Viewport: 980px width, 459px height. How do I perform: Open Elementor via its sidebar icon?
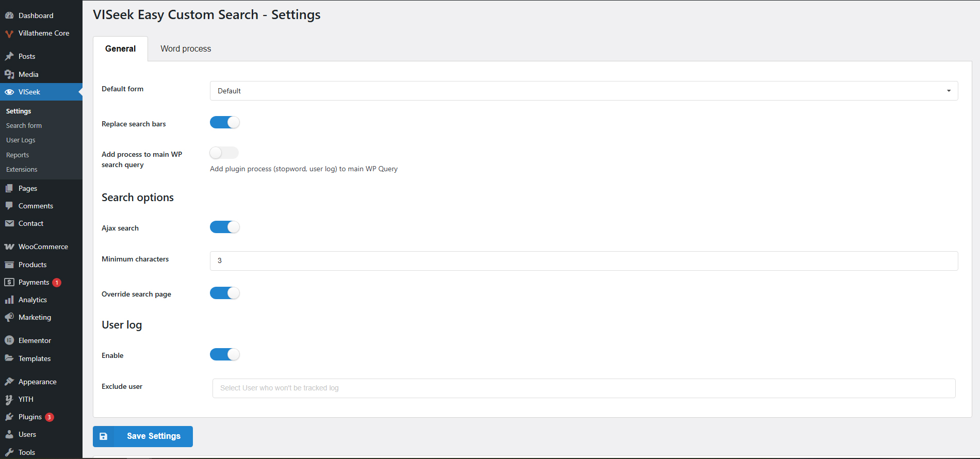coord(9,340)
